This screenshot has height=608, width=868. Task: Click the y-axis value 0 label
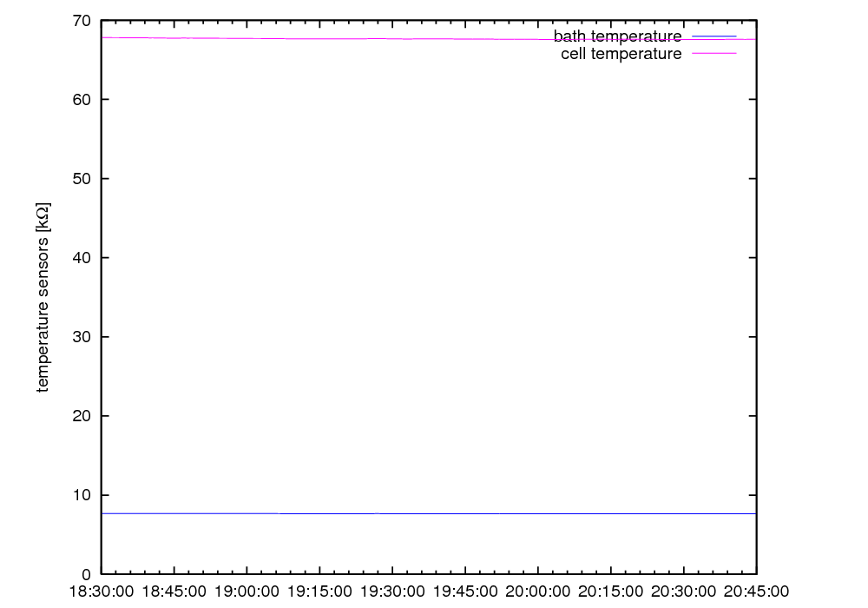click(x=85, y=574)
